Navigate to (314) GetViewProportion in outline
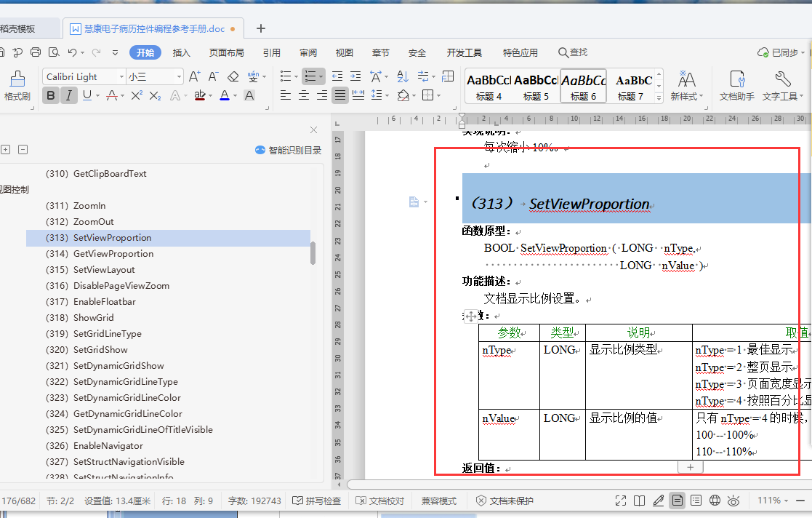The height and width of the screenshot is (518, 812). tap(113, 254)
